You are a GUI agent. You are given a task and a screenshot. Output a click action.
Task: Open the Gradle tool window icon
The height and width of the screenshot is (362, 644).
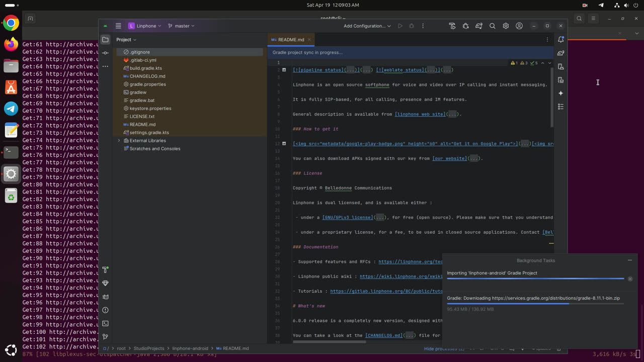pyautogui.click(x=560, y=53)
